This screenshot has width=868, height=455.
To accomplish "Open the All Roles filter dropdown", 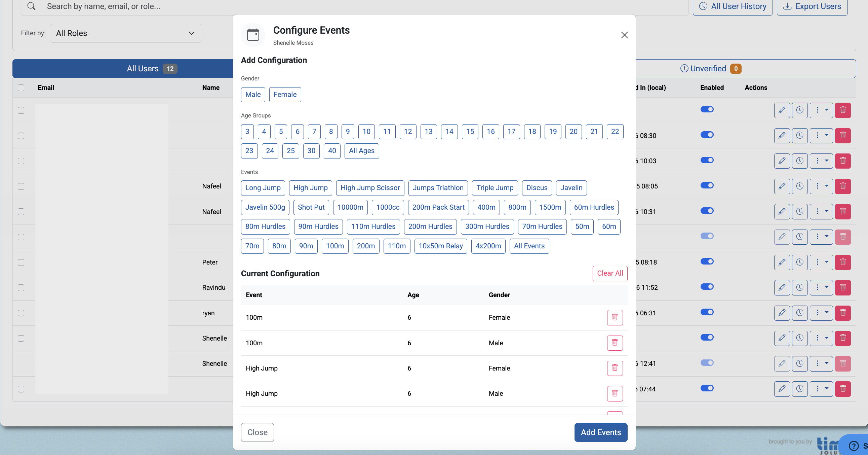I will coord(126,33).
